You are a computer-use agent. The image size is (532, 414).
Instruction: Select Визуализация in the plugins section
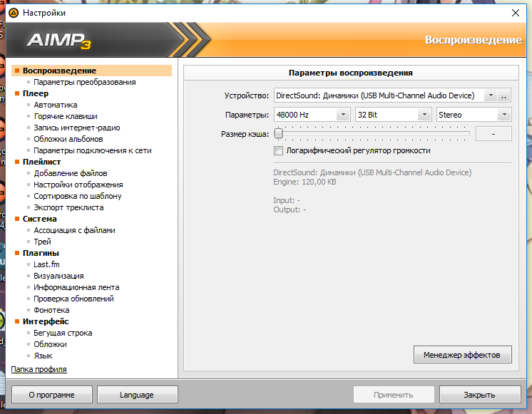coord(58,276)
